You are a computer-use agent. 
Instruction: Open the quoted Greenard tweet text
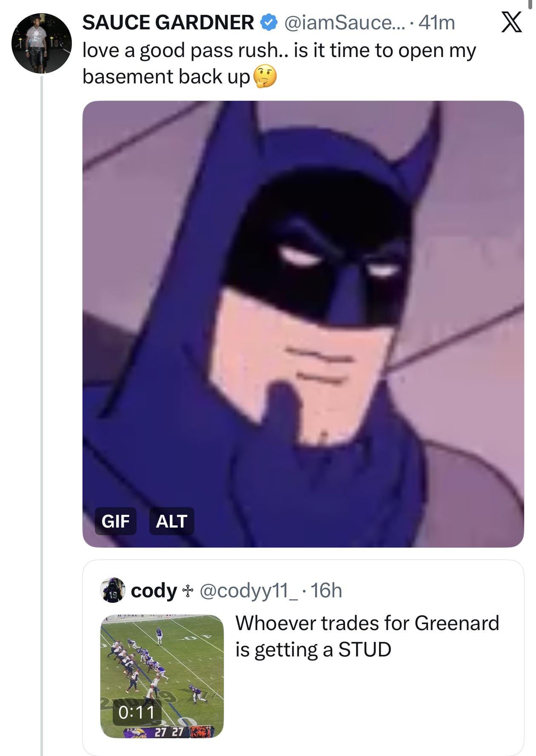pyautogui.click(x=367, y=636)
